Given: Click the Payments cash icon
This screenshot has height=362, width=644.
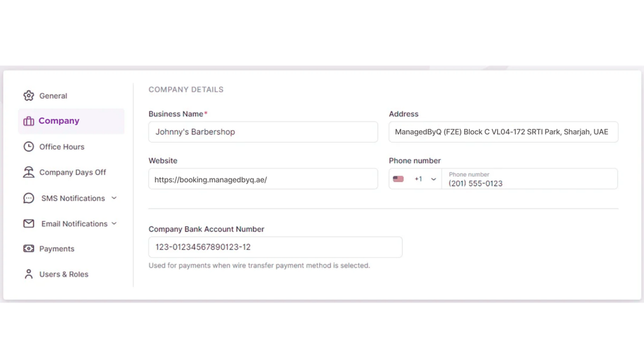Looking at the screenshot, I should click(x=29, y=249).
